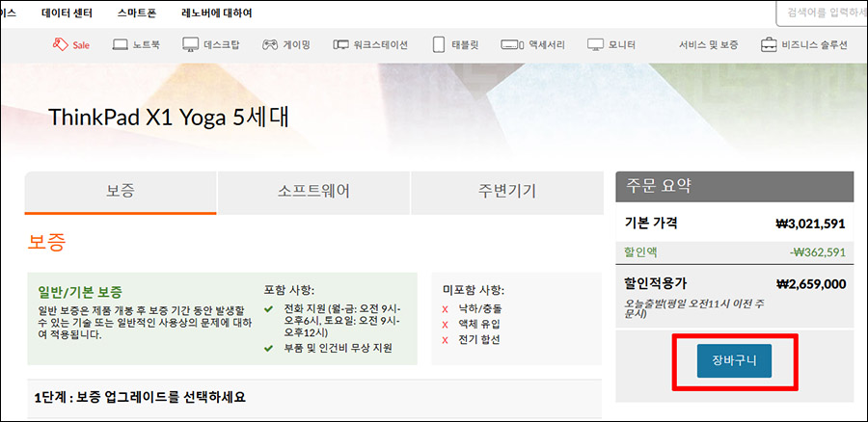Switch to the 주변기기 tab
The image size is (868, 422).
(507, 192)
